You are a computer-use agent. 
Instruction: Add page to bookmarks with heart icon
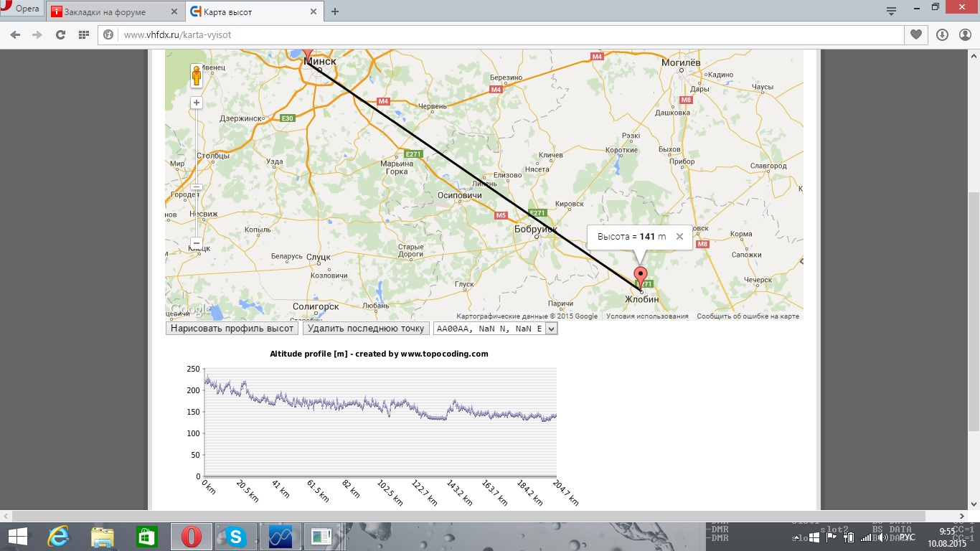coord(916,34)
